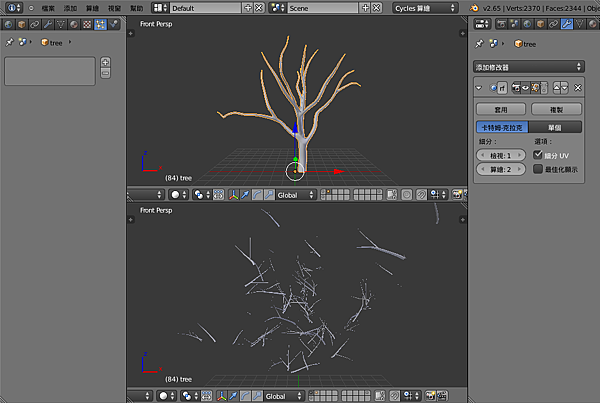The height and width of the screenshot is (403, 600).
Task: Open the Cycles 算繪 render engine dropdown
Action: (x=425, y=8)
